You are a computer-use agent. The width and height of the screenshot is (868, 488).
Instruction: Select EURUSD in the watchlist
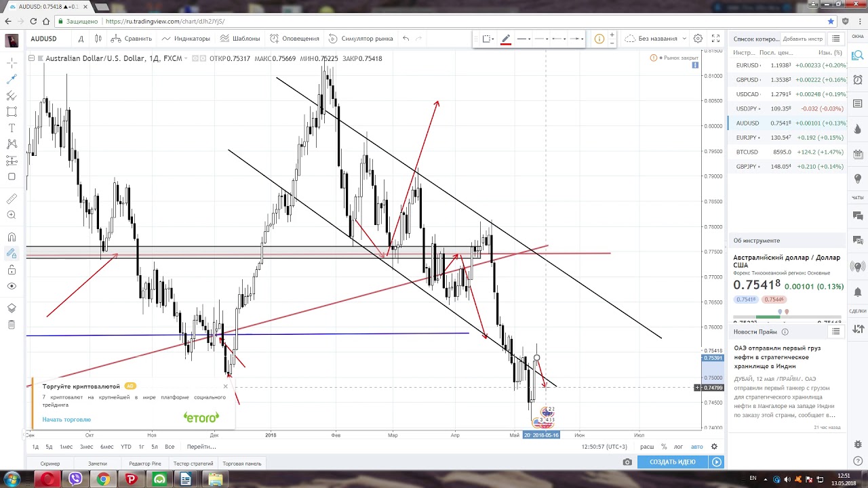click(788, 65)
